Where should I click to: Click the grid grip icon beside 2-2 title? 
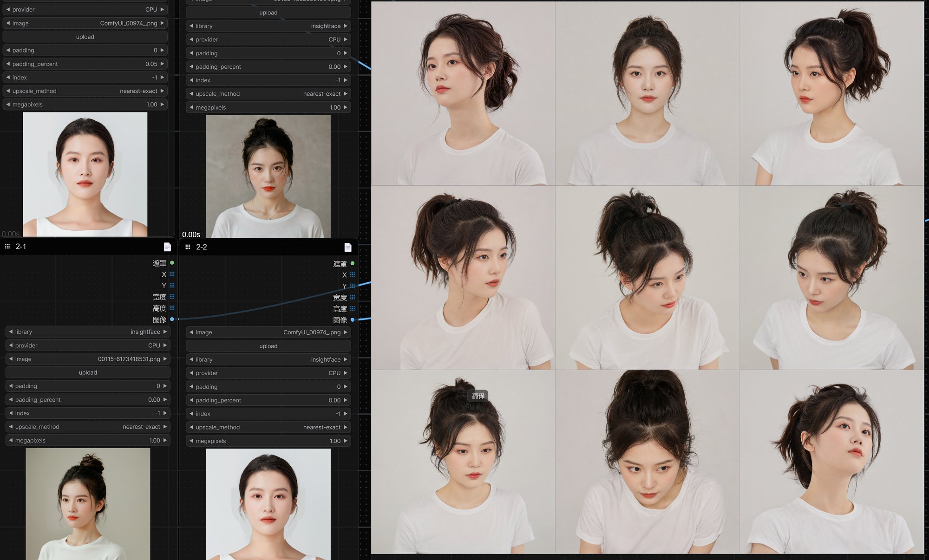pyautogui.click(x=188, y=247)
